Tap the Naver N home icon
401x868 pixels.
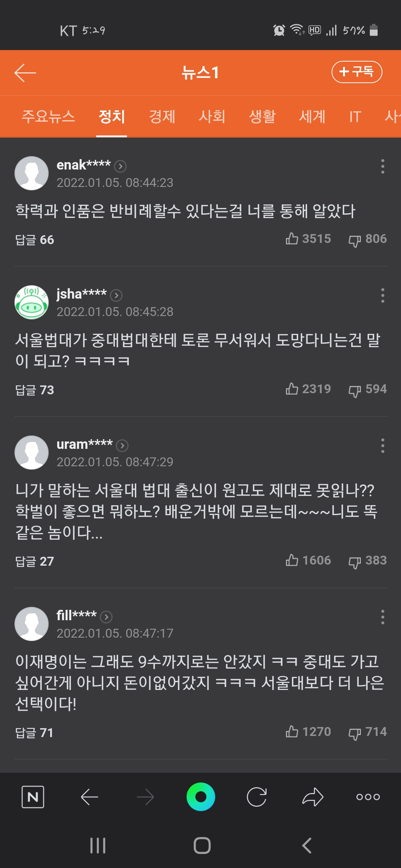33,797
